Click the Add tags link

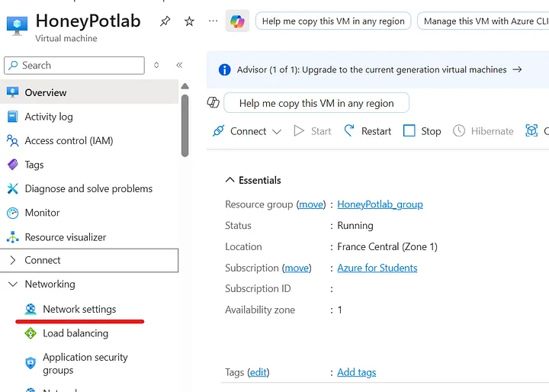click(x=356, y=372)
